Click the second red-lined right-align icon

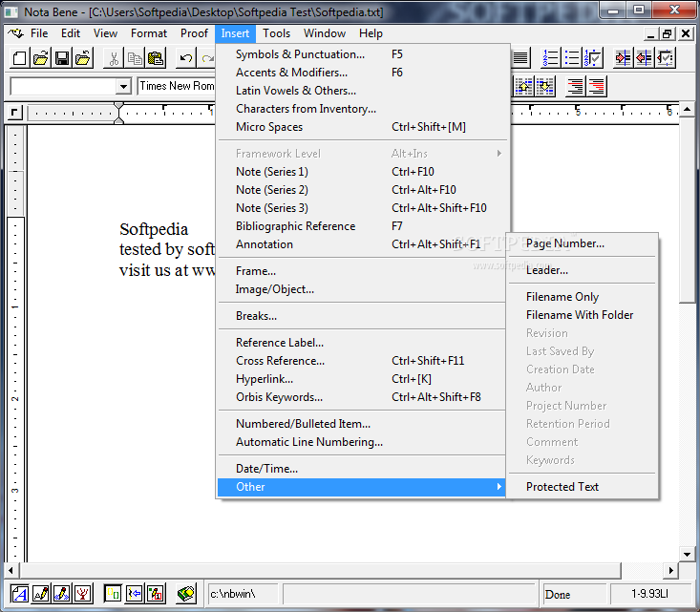(x=597, y=86)
